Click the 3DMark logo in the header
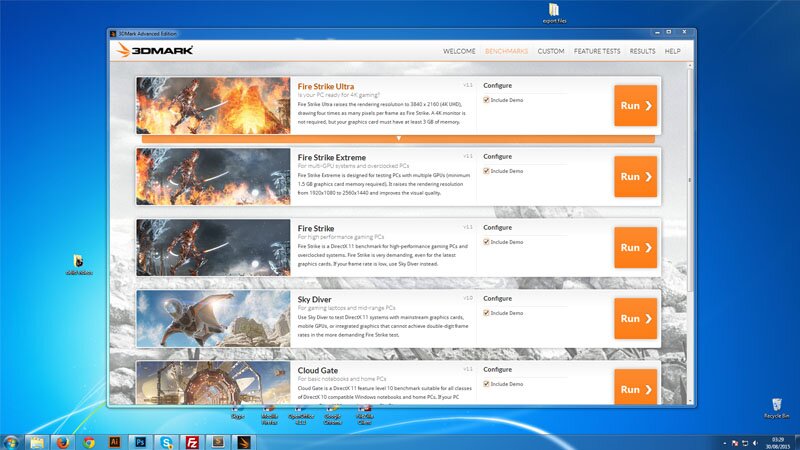Image resolution: width=800 pixels, height=450 pixels. click(155, 50)
